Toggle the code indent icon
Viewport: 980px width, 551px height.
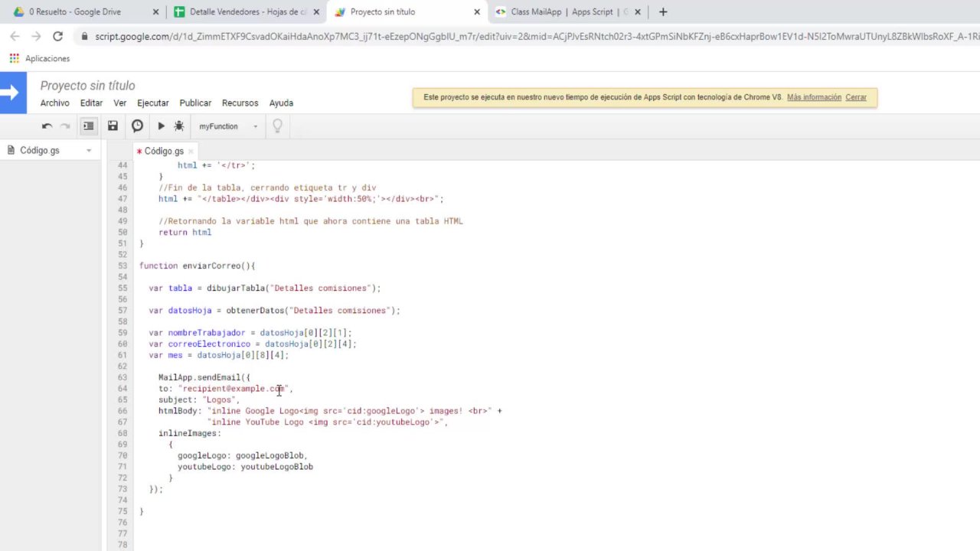[x=89, y=126]
